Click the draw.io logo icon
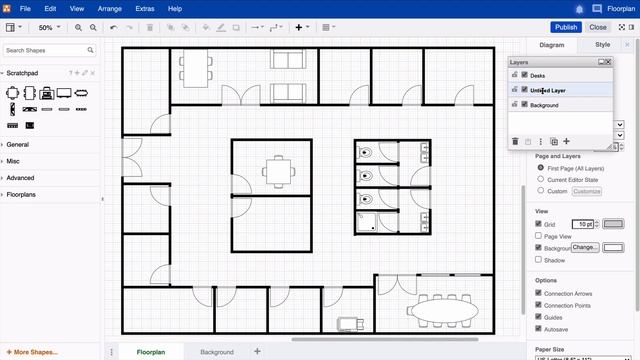This screenshot has width=640, height=360. pos(7,9)
